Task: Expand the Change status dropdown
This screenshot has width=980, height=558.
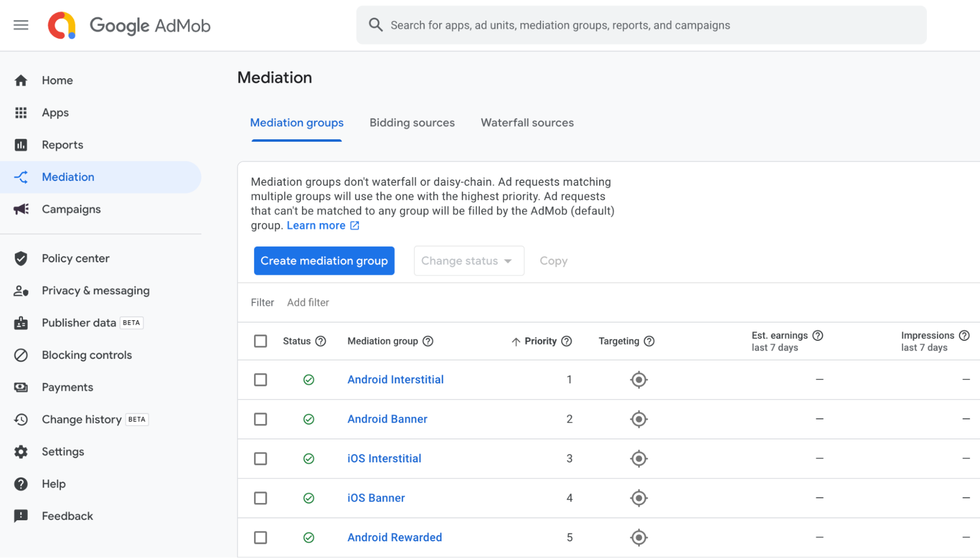Action: coord(468,260)
